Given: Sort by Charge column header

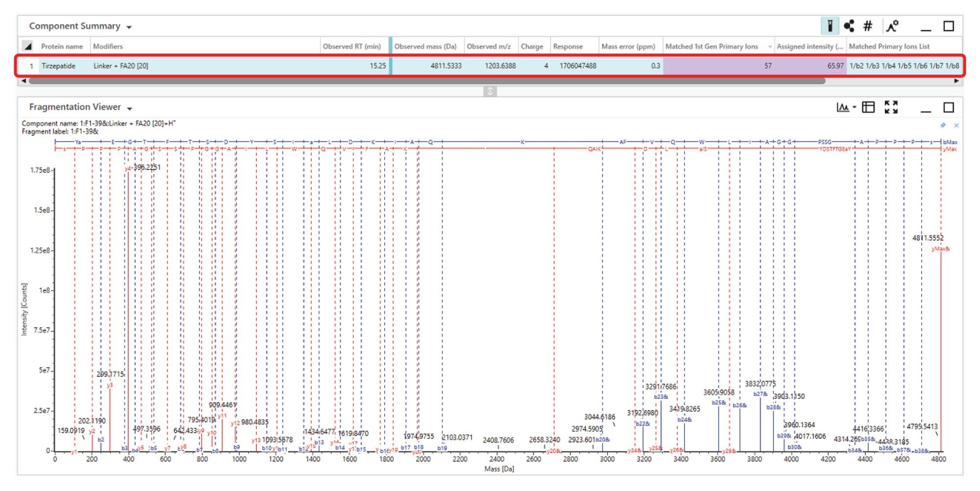Looking at the screenshot, I should coord(532,47).
